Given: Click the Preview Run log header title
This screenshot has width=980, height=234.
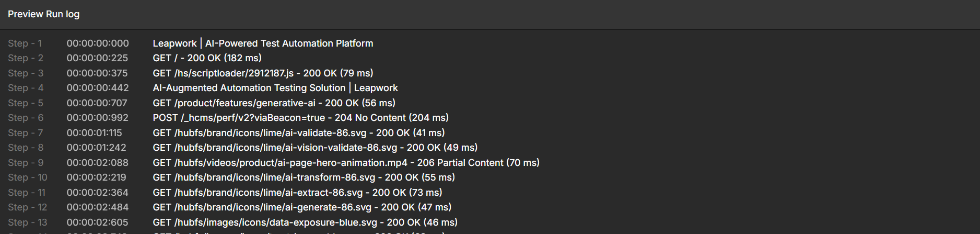Looking at the screenshot, I should 43,14.
